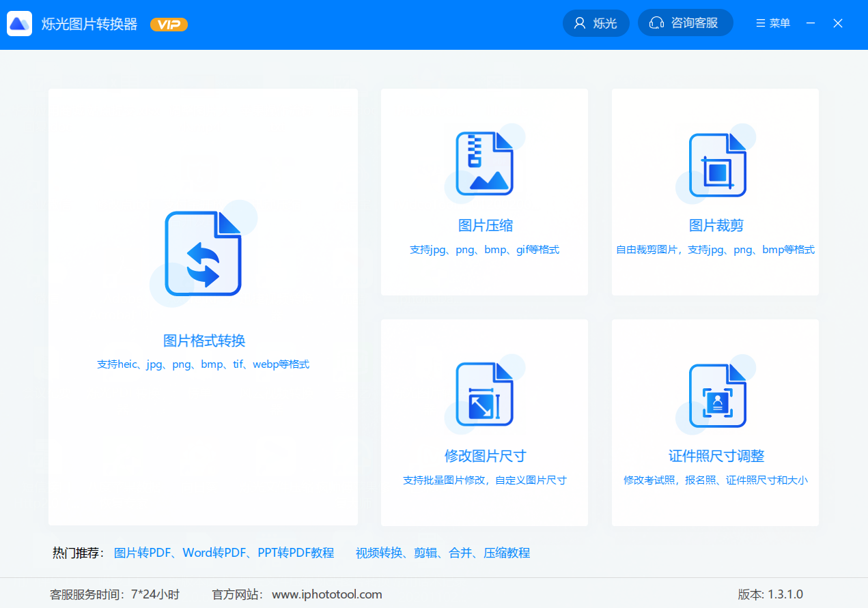Click the 图片裁剪 label
The image size is (868, 608).
(x=716, y=226)
